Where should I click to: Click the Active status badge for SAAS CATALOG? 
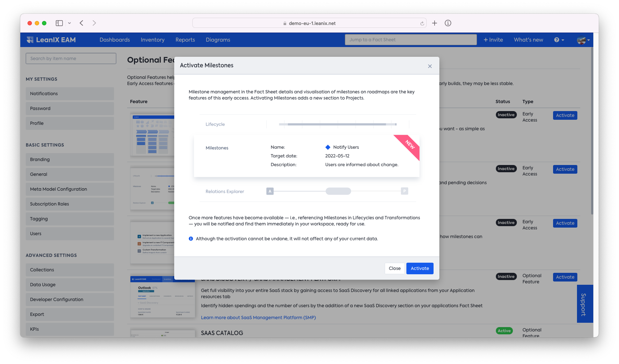pos(504,331)
